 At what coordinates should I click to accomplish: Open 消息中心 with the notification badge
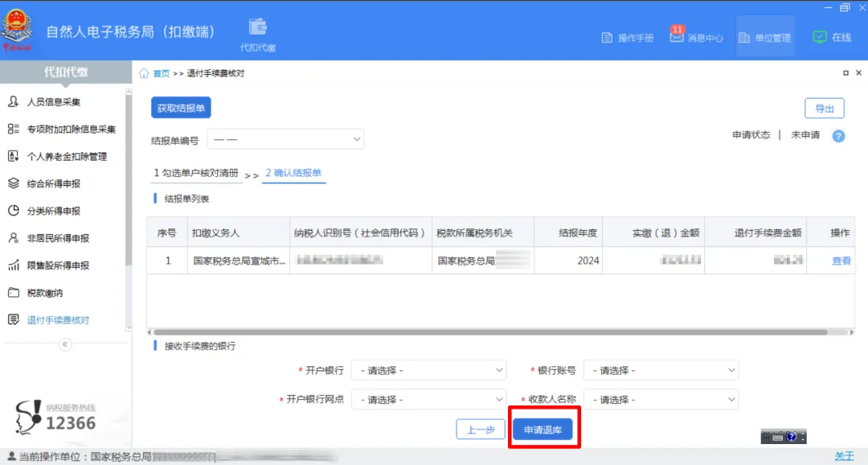[x=698, y=36]
